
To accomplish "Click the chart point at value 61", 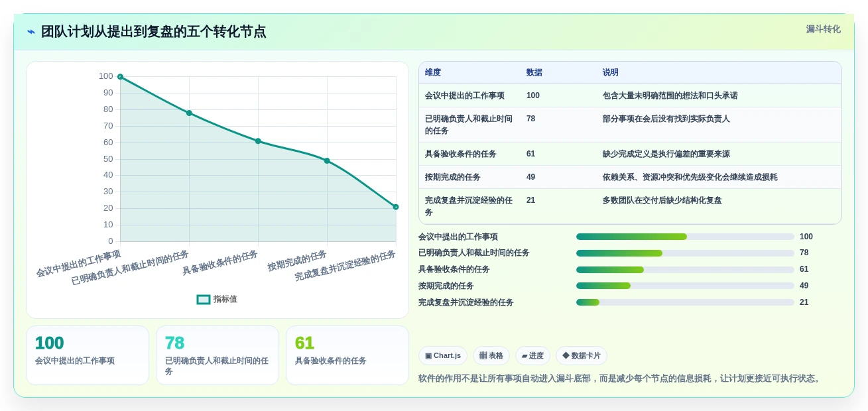I will coord(258,141).
